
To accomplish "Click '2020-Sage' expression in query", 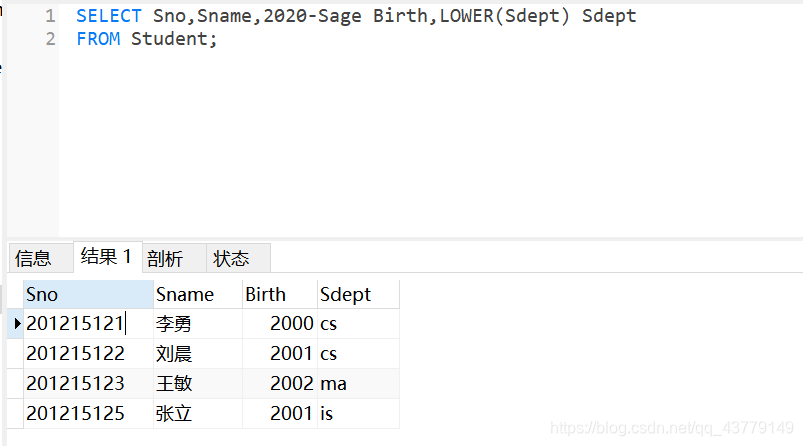I will pyautogui.click(x=312, y=16).
